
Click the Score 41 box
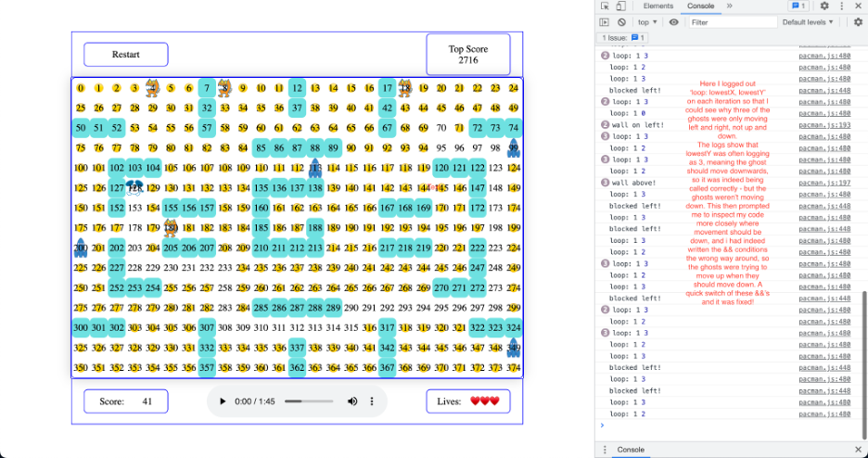(x=126, y=401)
